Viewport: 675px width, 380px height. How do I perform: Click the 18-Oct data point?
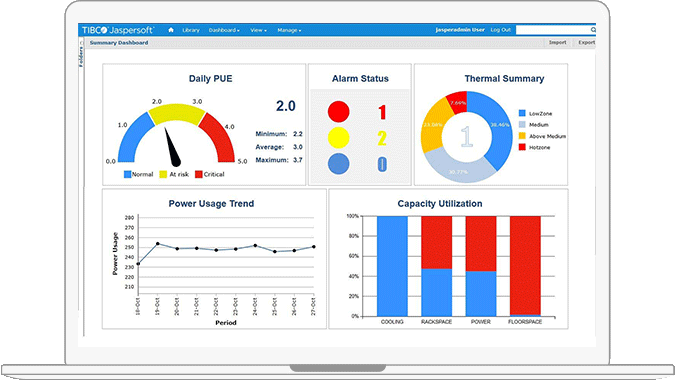(x=138, y=264)
